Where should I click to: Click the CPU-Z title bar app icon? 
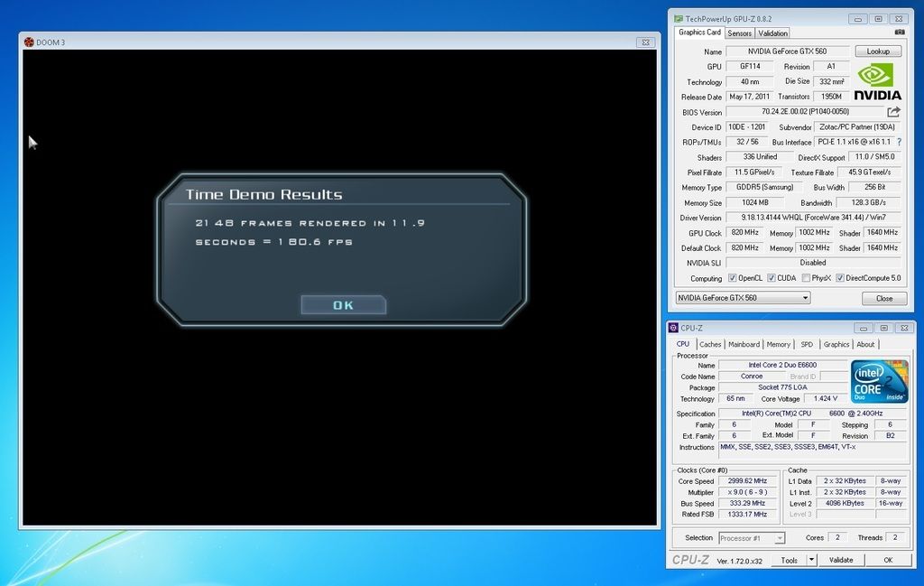[673, 328]
